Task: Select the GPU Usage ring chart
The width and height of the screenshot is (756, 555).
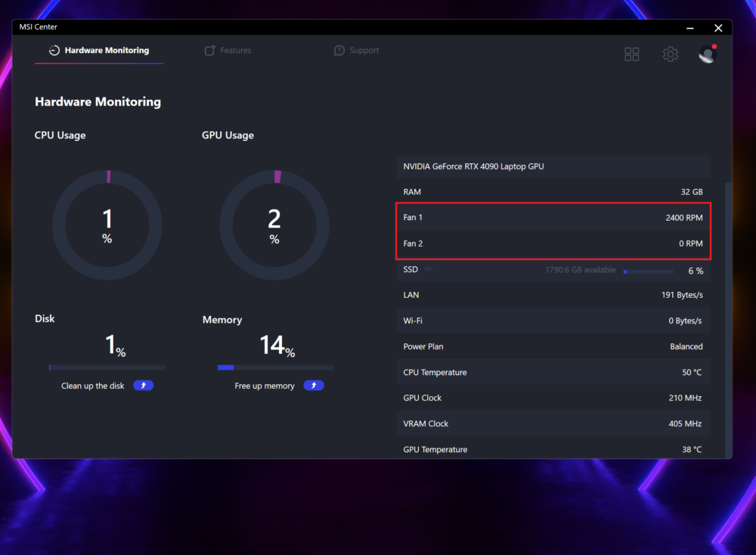Action: (274, 225)
